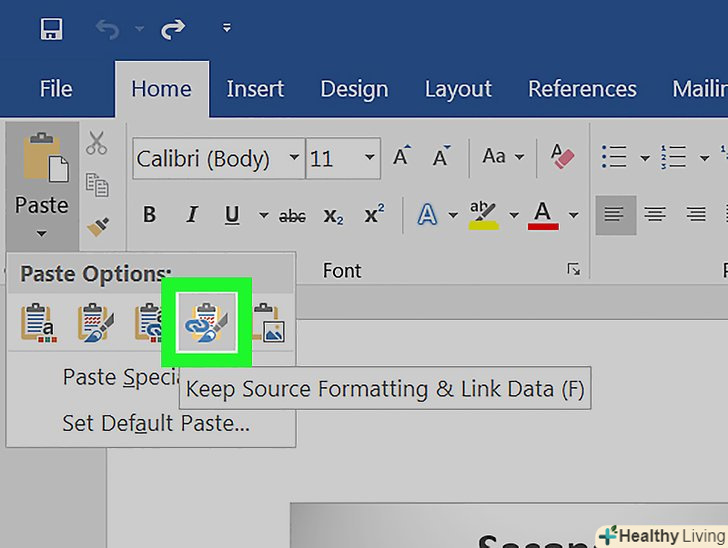The image size is (728, 548).
Task: Click the Clear All Formatting eraser icon
Action: point(563,157)
